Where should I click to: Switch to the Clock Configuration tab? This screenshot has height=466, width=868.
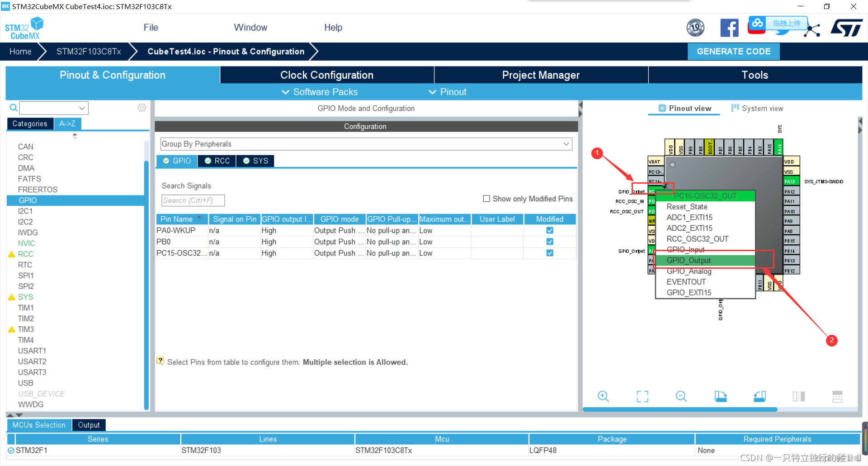pyautogui.click(x=327, y=75)
